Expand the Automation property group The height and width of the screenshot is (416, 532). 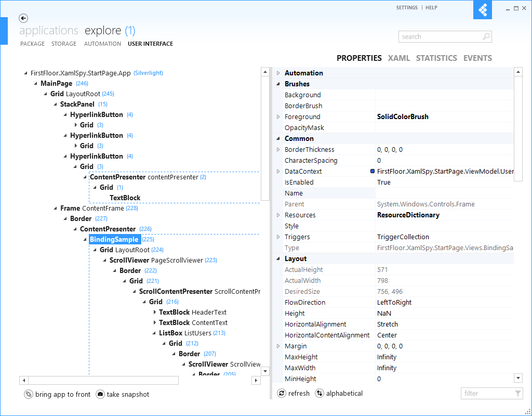[x=278, y=73]
